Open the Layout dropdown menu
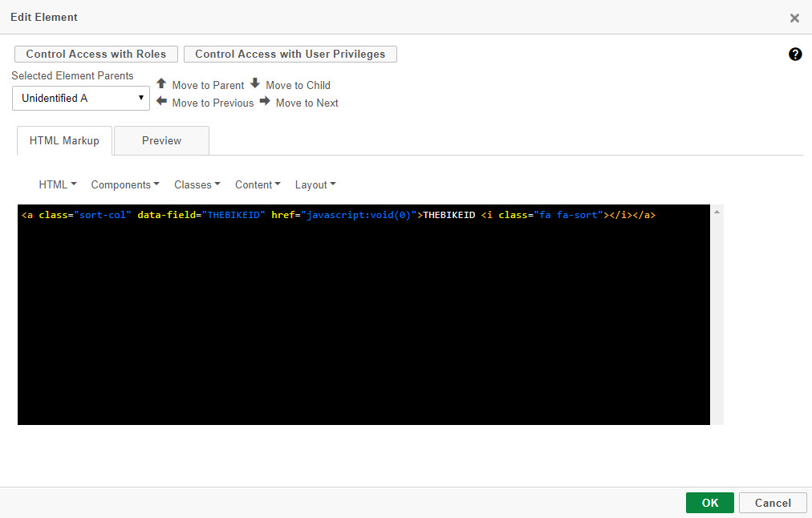 pos(315,184)
